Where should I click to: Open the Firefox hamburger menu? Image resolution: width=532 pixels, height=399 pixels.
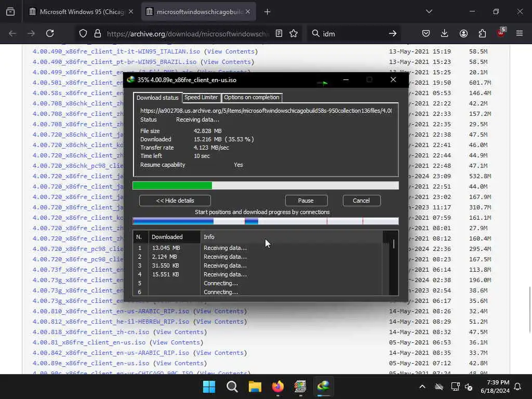point(520,33)
